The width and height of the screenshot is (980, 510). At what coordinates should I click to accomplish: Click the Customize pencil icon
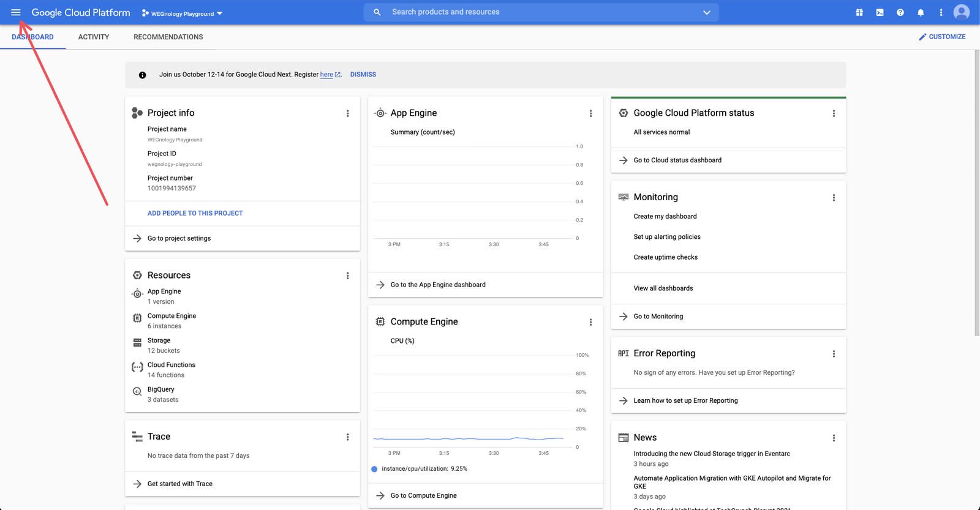point(922,37)
